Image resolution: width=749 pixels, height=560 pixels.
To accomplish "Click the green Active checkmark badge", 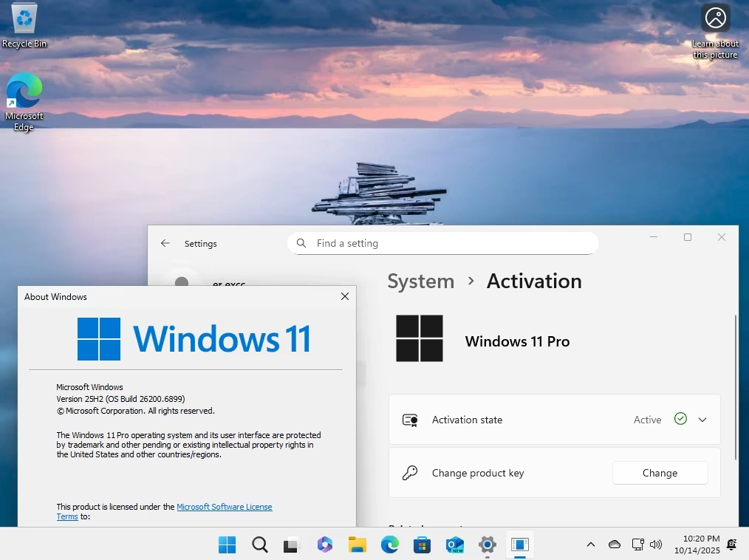I will (x=680, y=419).
